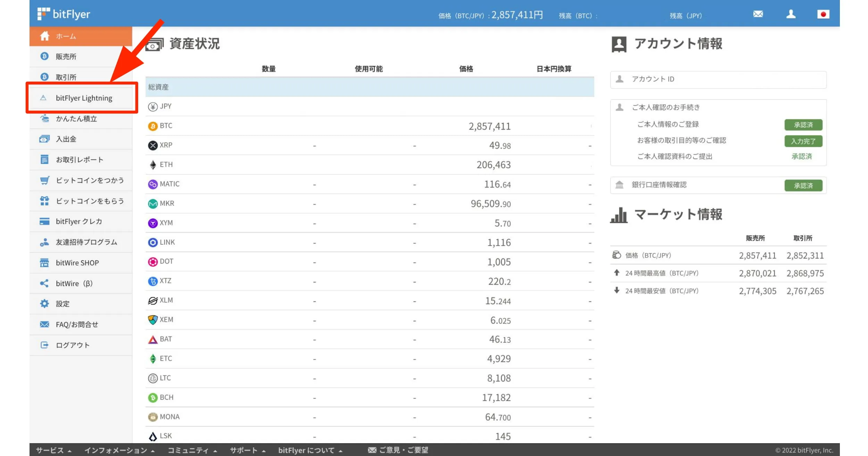Open the message envelope icon in the top bar
868x456 pixels.
pos(758,14)
